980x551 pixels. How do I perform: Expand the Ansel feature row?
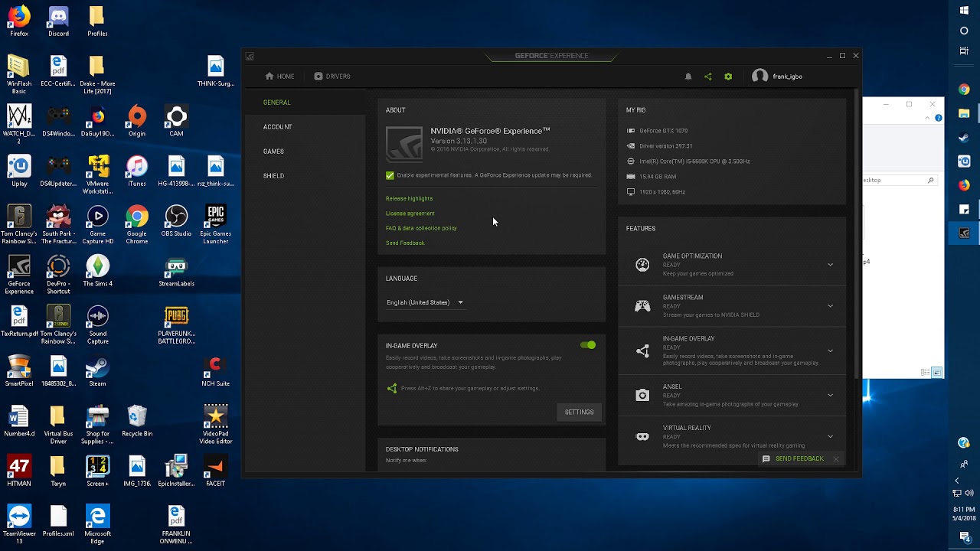(830, 396)
